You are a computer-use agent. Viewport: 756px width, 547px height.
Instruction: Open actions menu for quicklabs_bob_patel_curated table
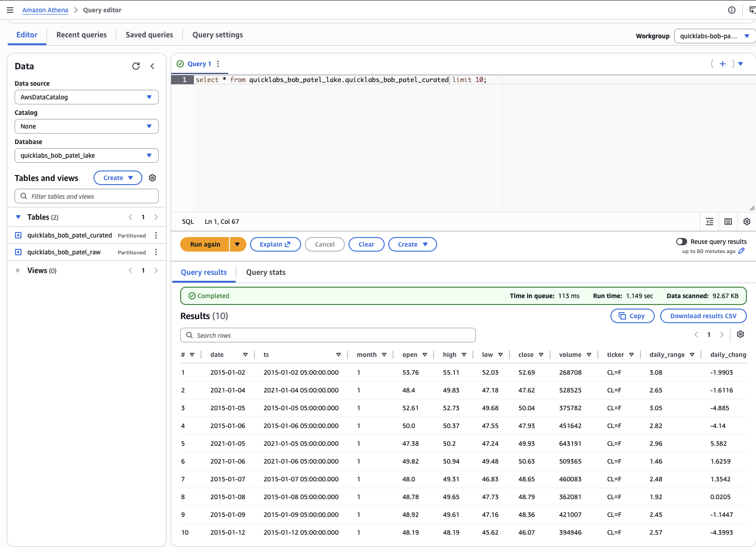coord(156,235)
